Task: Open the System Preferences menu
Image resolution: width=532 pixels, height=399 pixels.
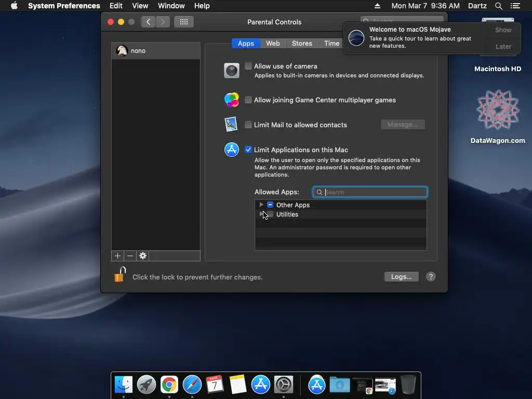Action: point(64,6)
